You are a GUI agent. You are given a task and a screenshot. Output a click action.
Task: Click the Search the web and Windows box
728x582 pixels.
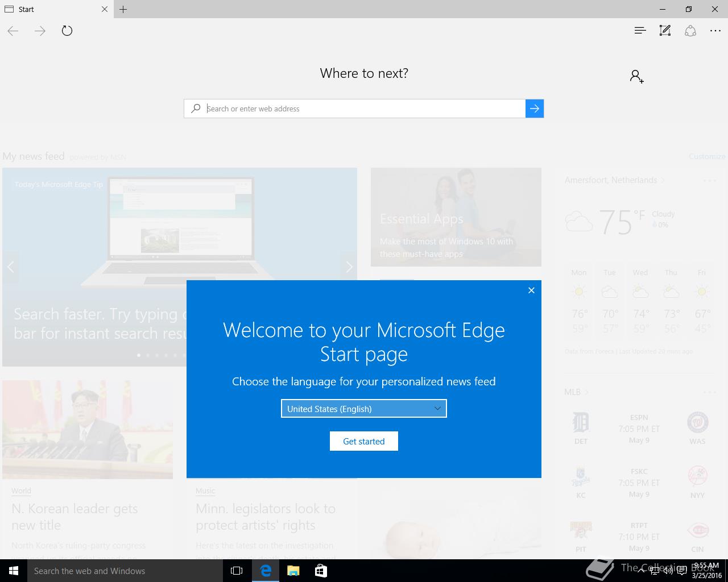(125, 571)
